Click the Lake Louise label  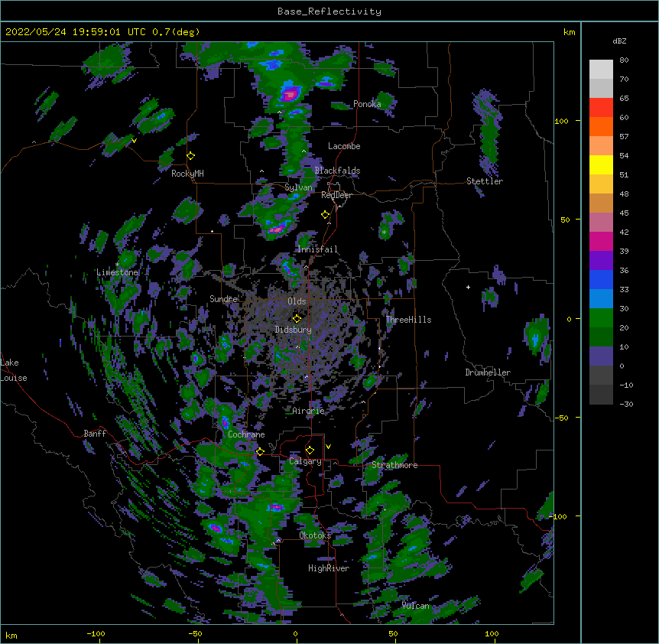click(x=12, y=370)
